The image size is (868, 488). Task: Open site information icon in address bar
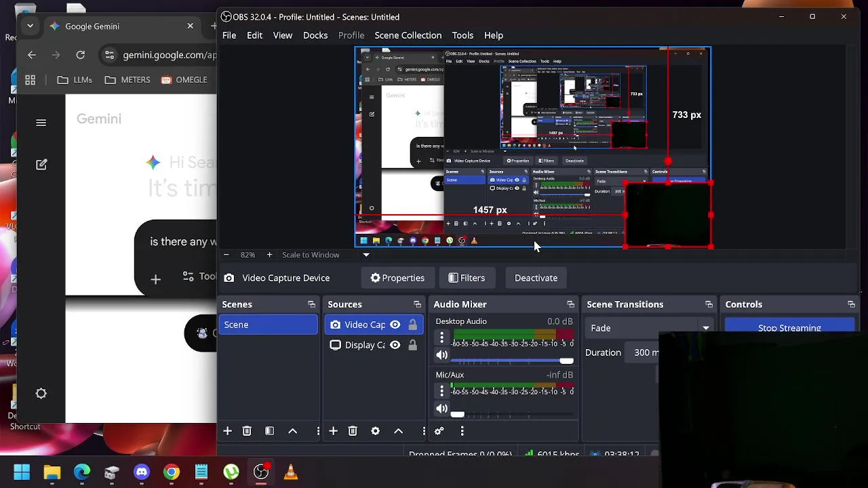tap(110, 55)
